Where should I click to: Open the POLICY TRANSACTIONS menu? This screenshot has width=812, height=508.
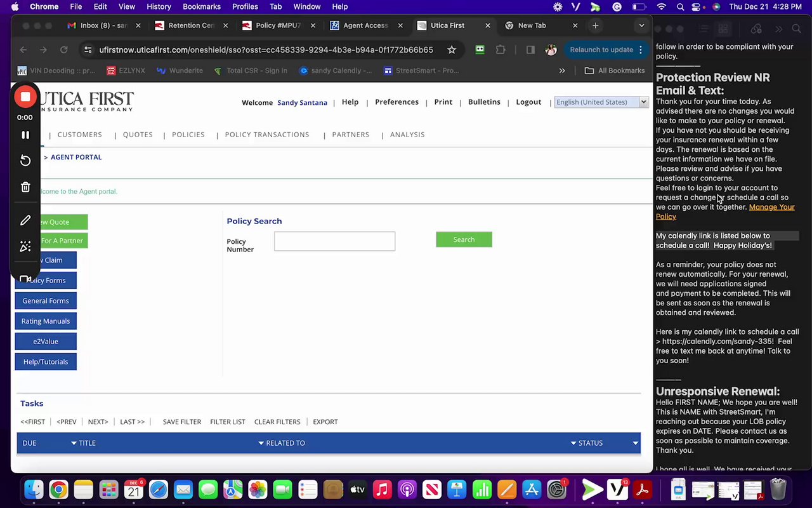[267, 135]
